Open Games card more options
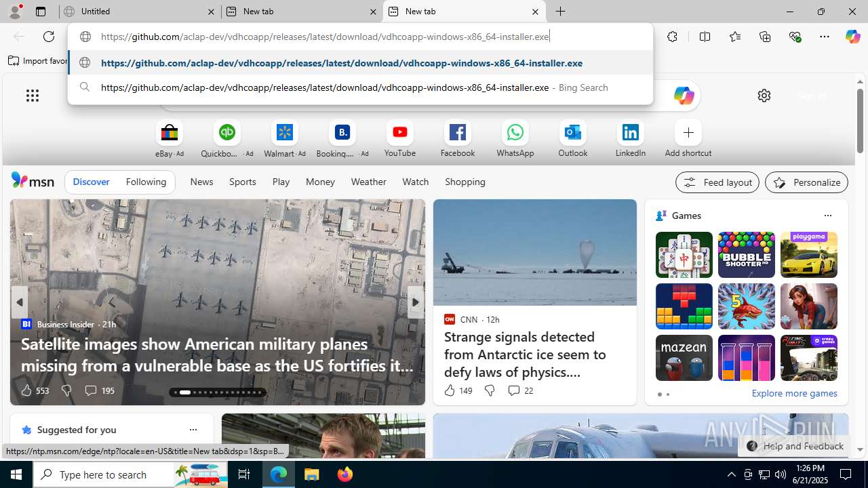 tap(827, 216)
